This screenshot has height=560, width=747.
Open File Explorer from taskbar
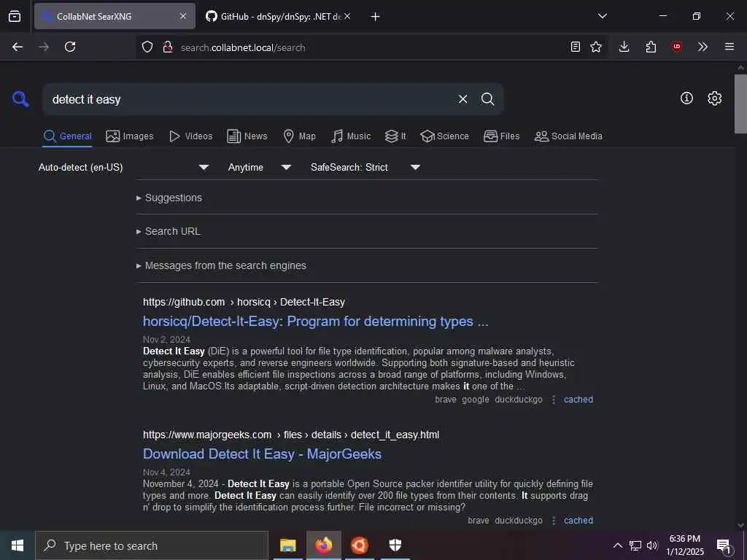[287, 545]
